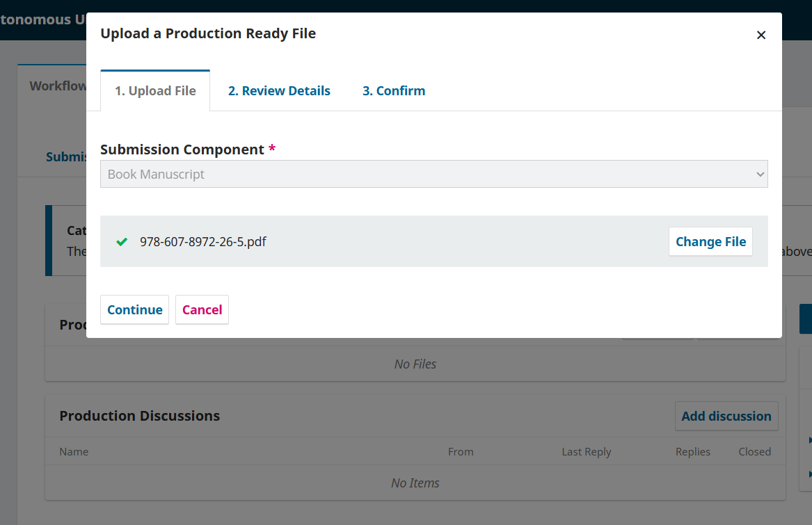Open the Workflow tab behind the dialog

pos(58,86)
